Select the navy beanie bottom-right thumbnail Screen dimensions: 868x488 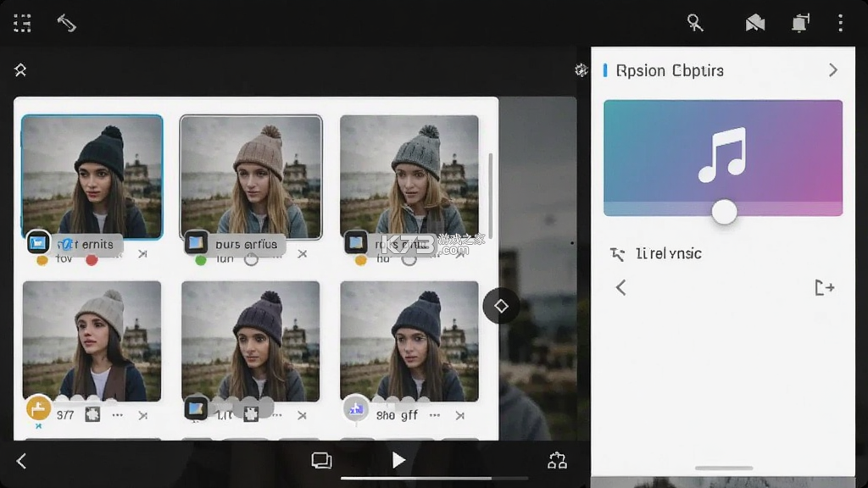click(x=409, y=341)
